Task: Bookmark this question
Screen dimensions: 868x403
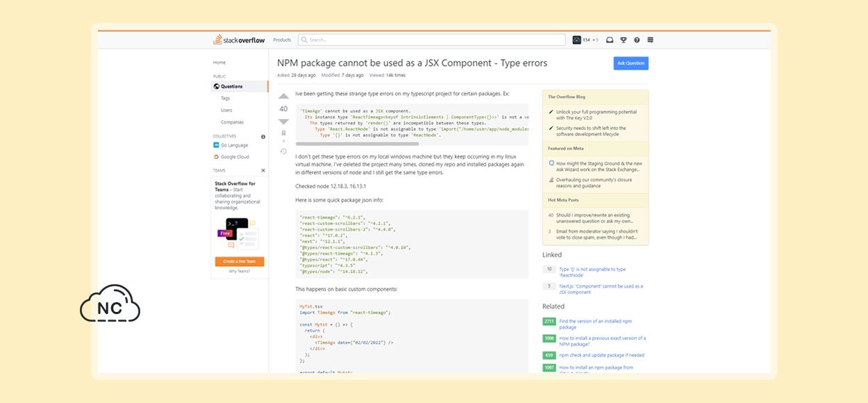Action: [x=283, y=133]
